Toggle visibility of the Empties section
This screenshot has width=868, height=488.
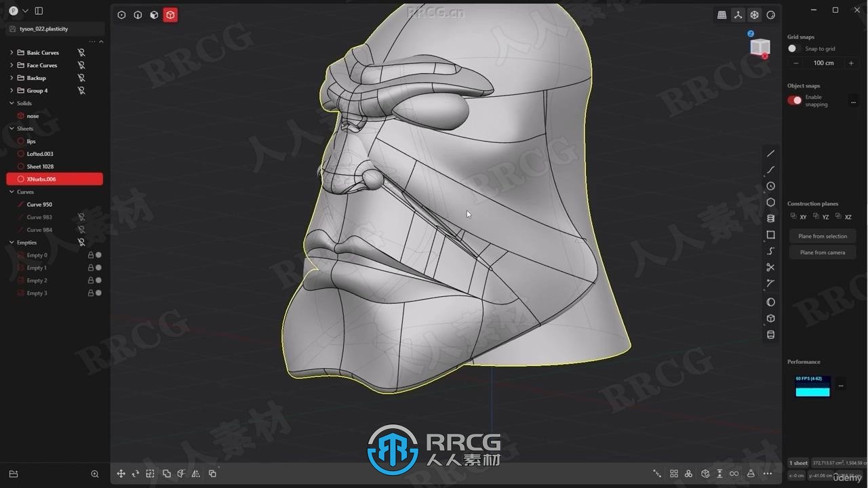coord(81,243)
